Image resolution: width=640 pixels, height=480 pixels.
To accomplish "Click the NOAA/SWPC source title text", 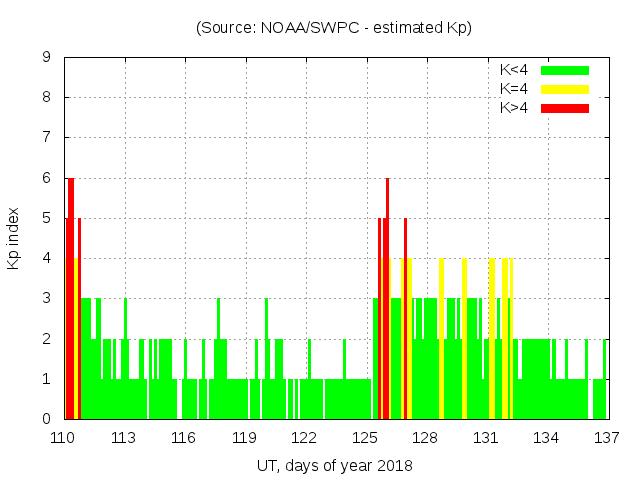I will (334, 28).
